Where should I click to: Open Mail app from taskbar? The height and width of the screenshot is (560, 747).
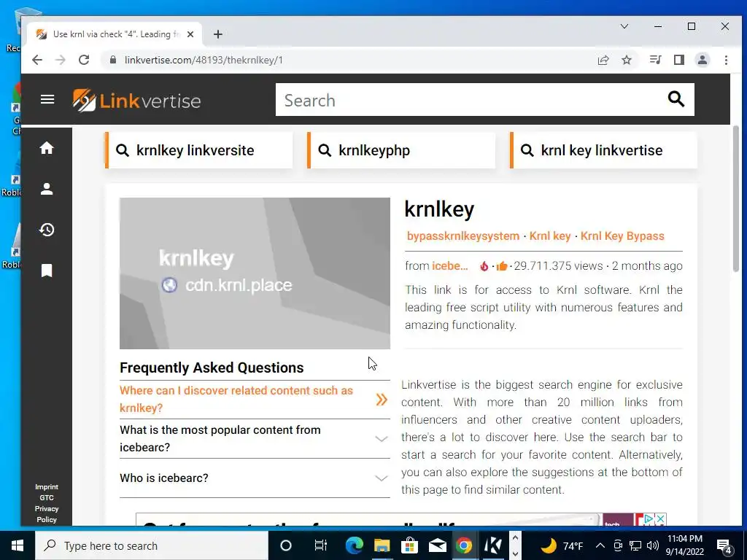click(437, 545)
